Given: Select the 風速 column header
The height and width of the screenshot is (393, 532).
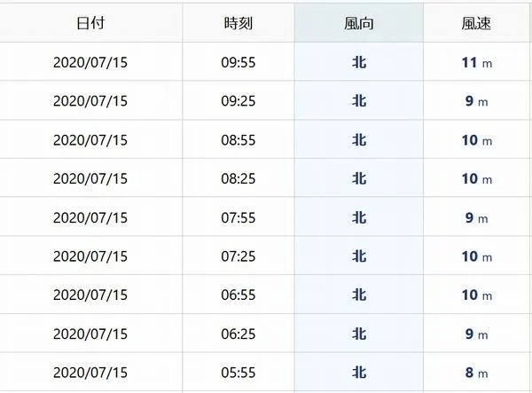Looking at the screenshot, I should click(x=476, y=23).
